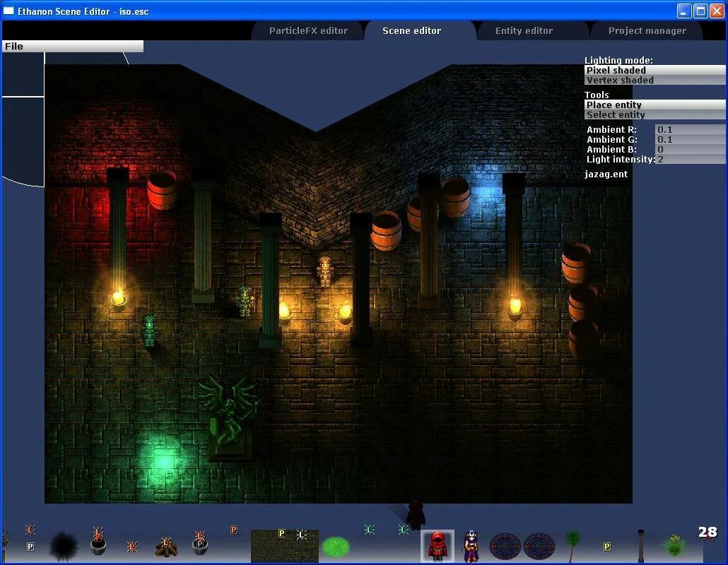Edit the Ambient R value field

[x=690, y=129]
